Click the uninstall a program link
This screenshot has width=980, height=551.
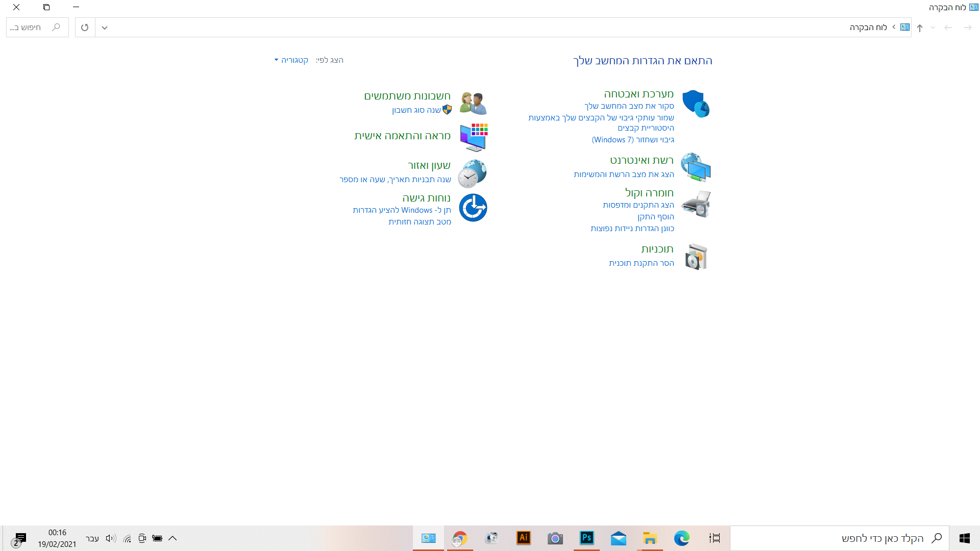coord(641,263)
